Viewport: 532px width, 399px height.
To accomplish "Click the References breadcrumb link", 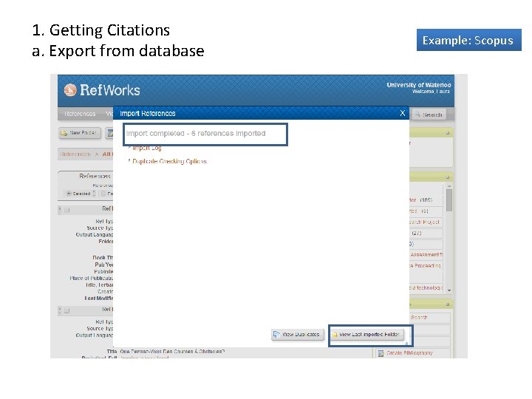I will [75, 154].
